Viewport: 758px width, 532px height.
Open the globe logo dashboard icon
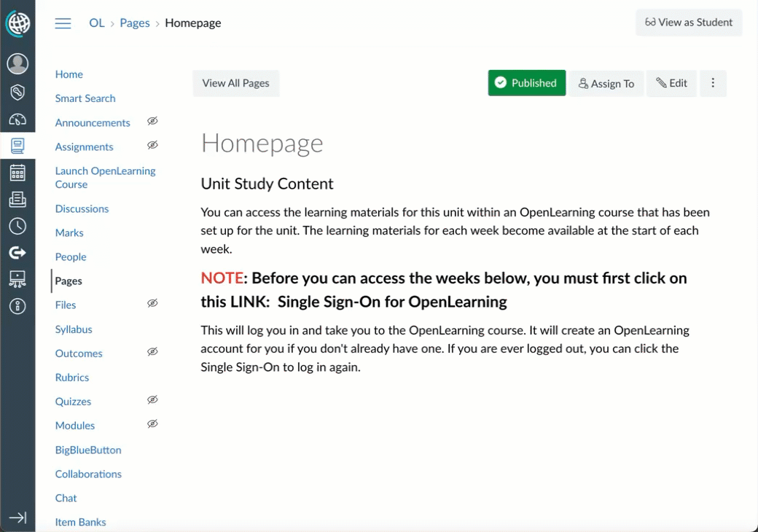pyautogui.click(x=17, y=23)
